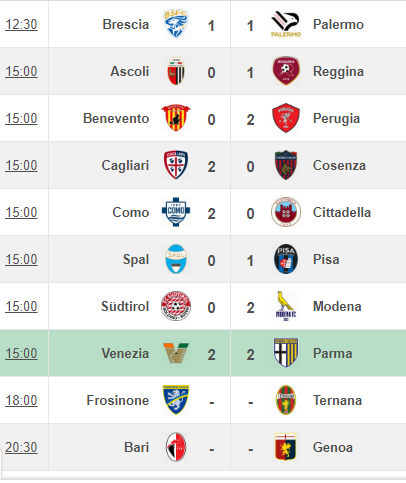This screenshot has width=406, height=483.
Task: Open the 12:30 kickoff time link
Action: point(21,24)
